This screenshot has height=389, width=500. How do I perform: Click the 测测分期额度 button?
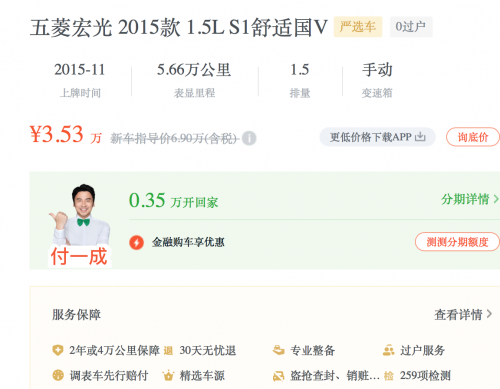[457, 242]
